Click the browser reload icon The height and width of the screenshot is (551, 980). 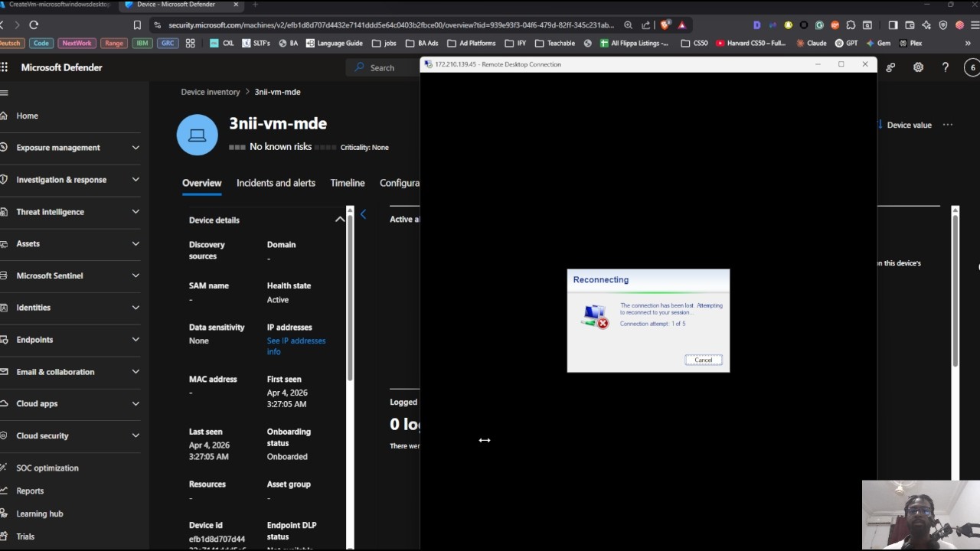point(34,25)
